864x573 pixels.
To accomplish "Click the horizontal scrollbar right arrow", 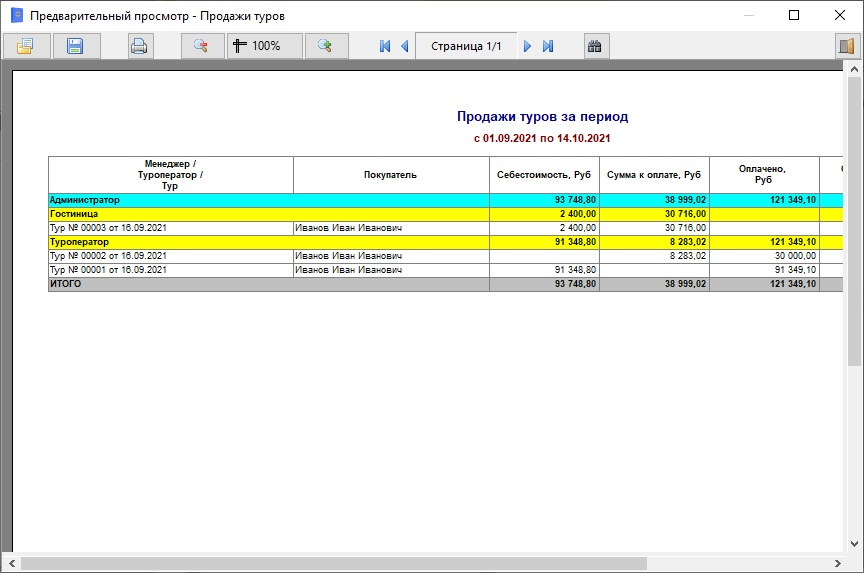I will (x=839, y=563).
